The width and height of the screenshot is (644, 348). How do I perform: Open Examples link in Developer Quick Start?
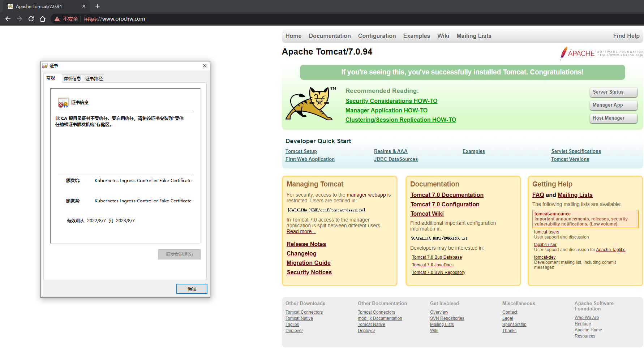474,151
